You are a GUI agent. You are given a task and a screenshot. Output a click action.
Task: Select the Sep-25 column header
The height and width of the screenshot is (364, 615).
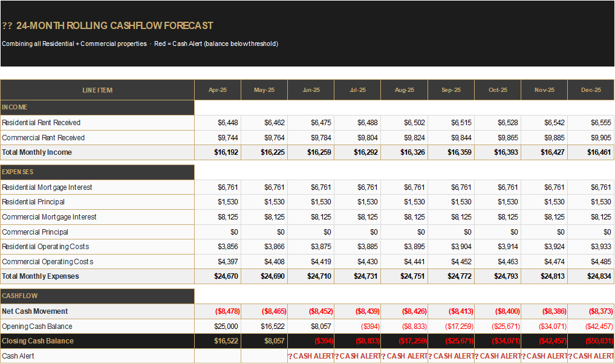451,90
